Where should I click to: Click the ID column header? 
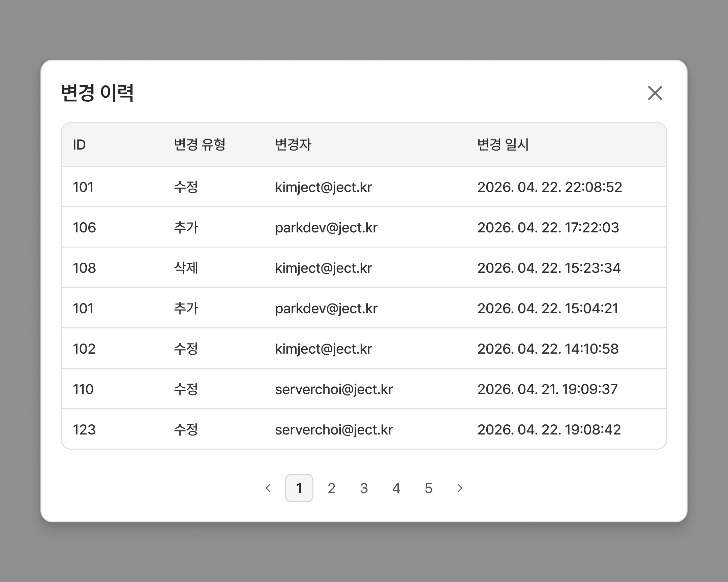(x=79, y=145)
